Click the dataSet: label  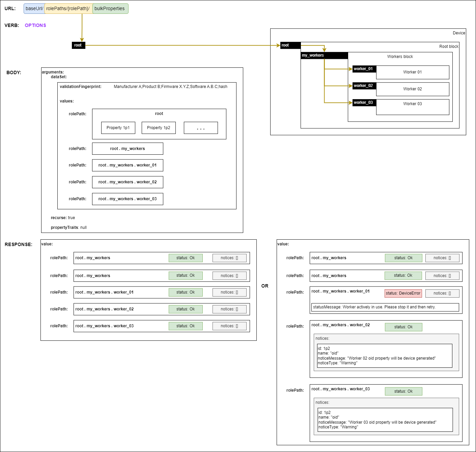tap(59, 77)
